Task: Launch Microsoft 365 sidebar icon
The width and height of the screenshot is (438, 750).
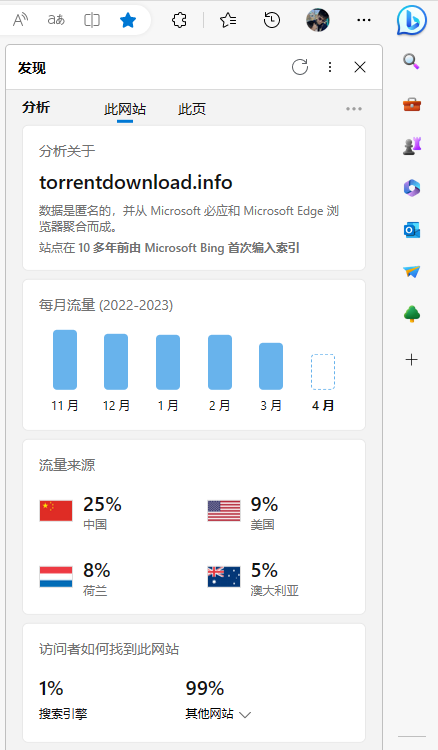Action: (x=412, y=188)
